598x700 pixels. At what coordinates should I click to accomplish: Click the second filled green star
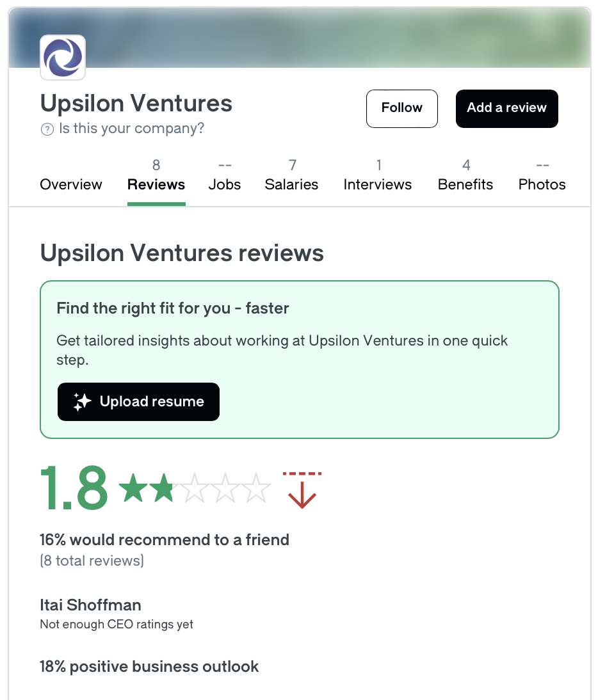[x=164, y=488]
